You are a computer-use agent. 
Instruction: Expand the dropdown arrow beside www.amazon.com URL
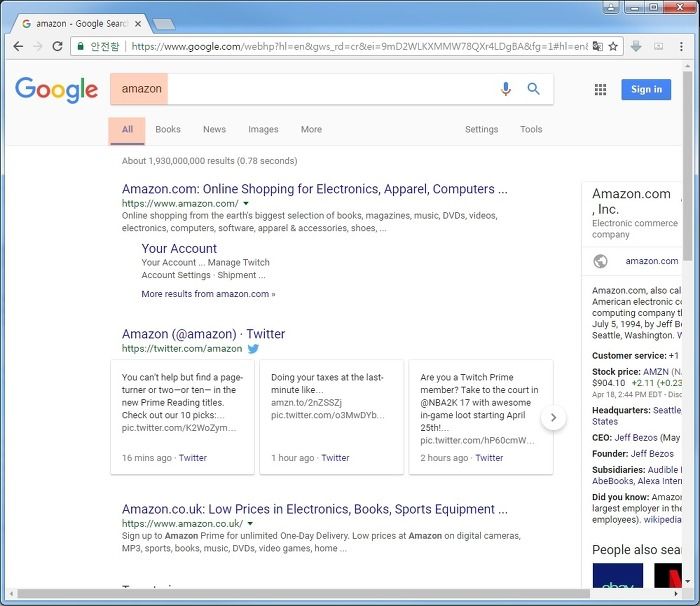point(246,204)
